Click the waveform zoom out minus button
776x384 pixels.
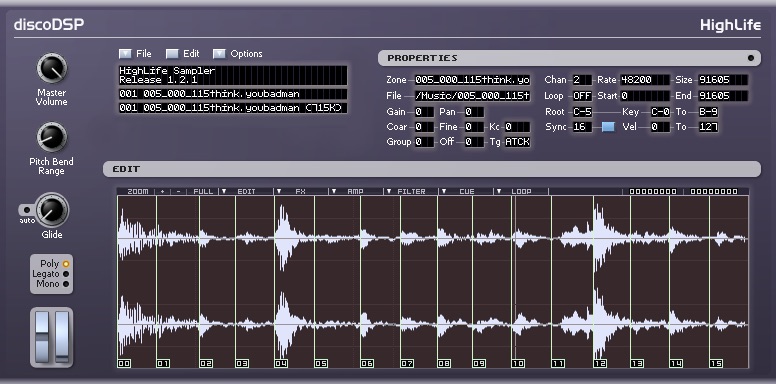pos(179,192)
